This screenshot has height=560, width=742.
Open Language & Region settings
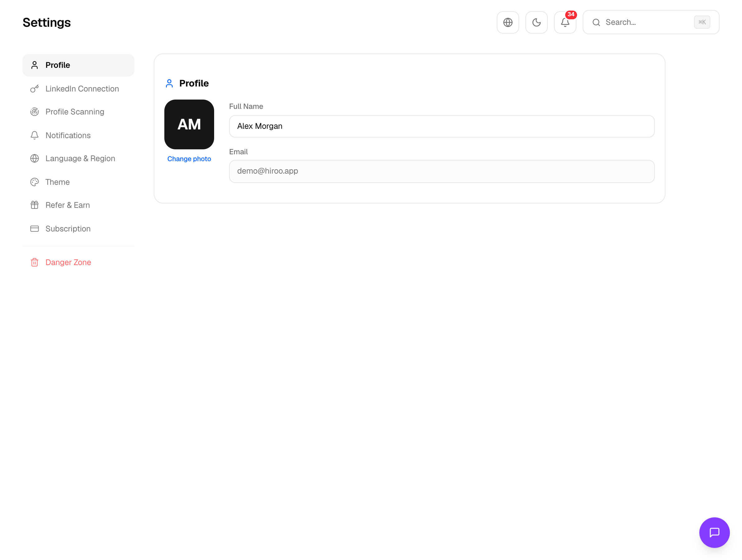coord(78,158)
